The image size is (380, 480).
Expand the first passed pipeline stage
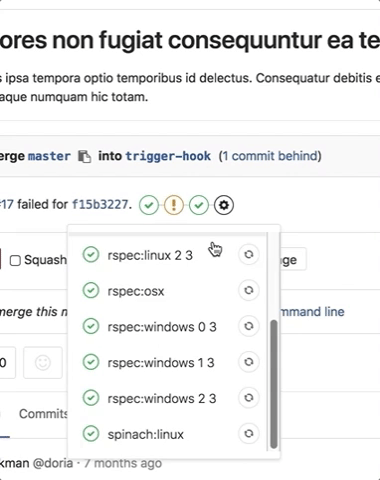coord(149,205)
